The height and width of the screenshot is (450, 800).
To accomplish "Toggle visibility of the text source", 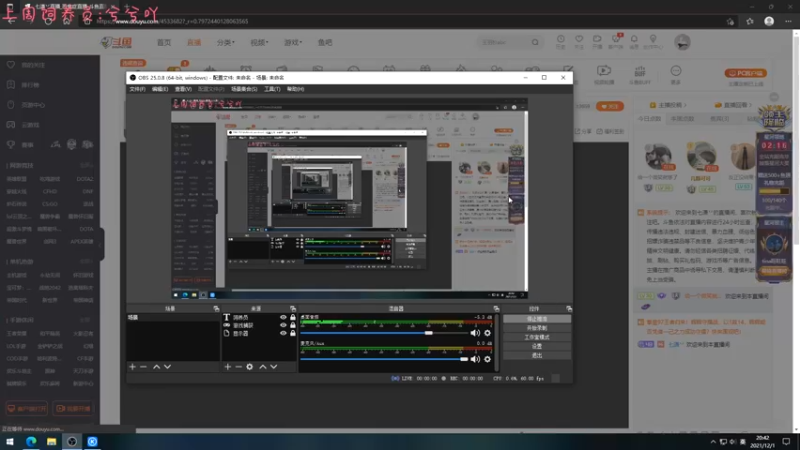I will [x=283, y=317].
